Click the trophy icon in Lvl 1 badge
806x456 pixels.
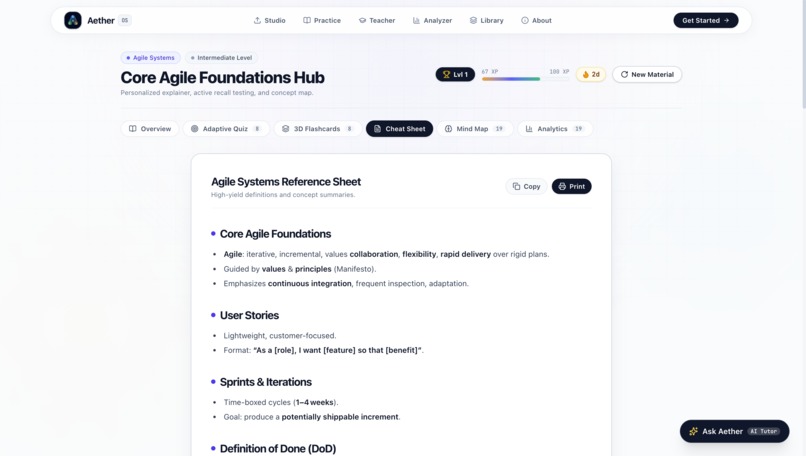446,75
